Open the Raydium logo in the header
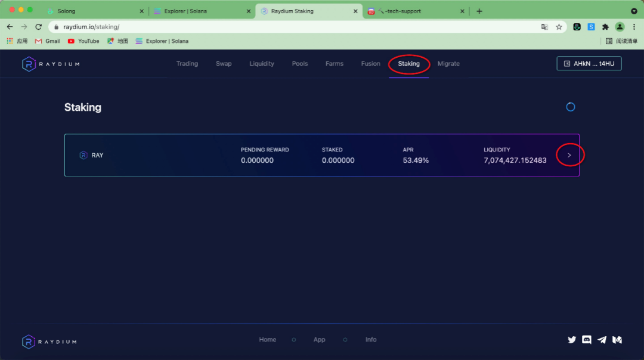Viewport: 644px width, 360px height. coord(51,64)
